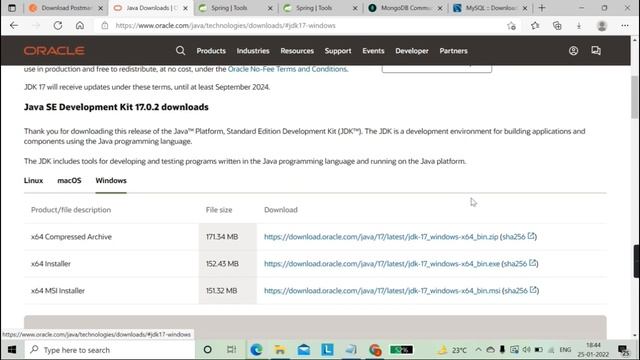This screenshot has height=360, width=640.
Task: Open the tab actions menu icon
Action: pos(12,8)
